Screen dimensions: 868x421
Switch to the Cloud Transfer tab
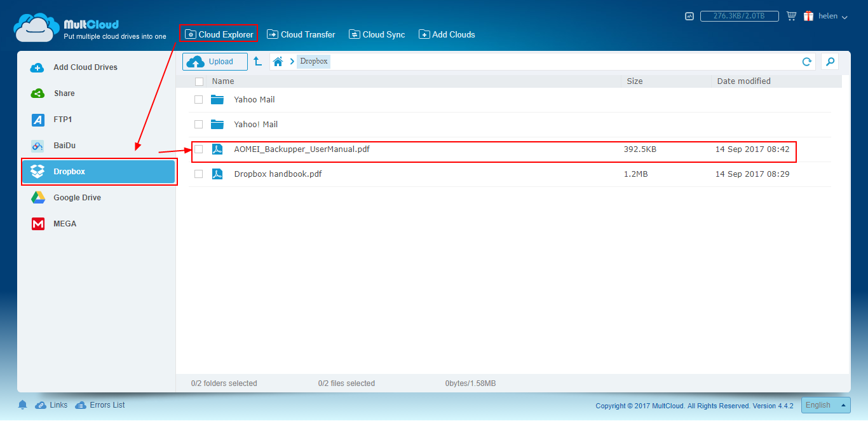301,34
